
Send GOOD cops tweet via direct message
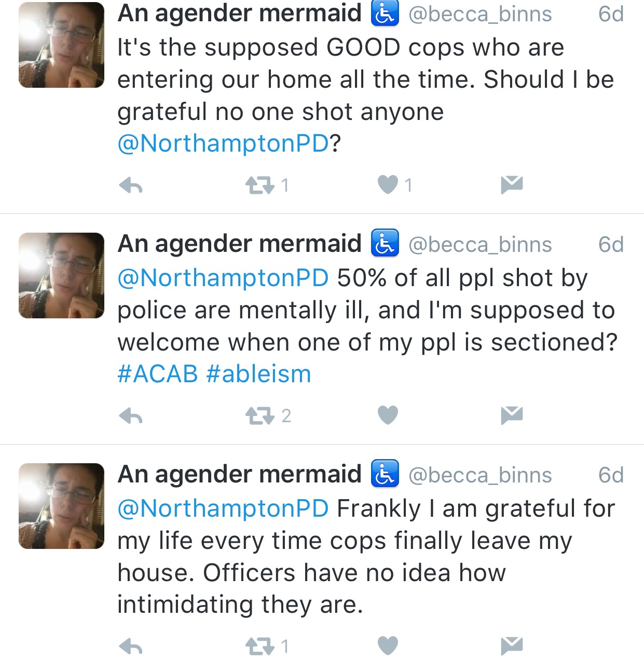click(512, 185)
